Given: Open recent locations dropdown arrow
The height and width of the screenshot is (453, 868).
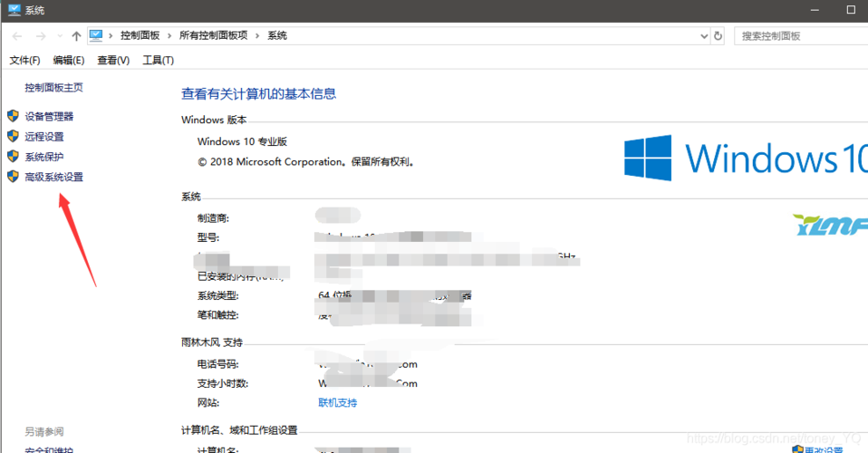Looking at the screenshot, I should tap(60, 36).
